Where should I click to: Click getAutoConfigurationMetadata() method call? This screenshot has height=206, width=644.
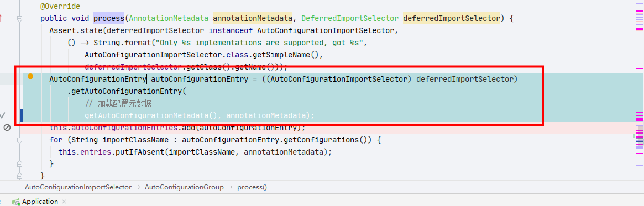click(x=153, y=116)
